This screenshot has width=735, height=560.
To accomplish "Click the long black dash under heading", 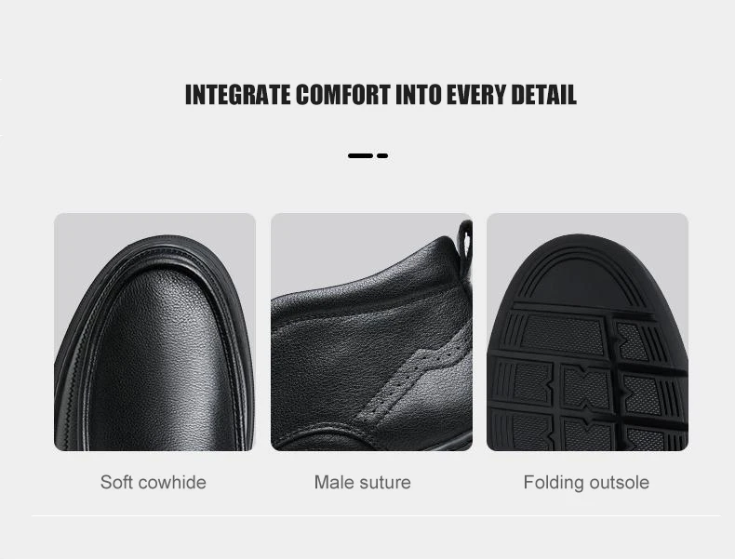I will click(x=360, y=155).
